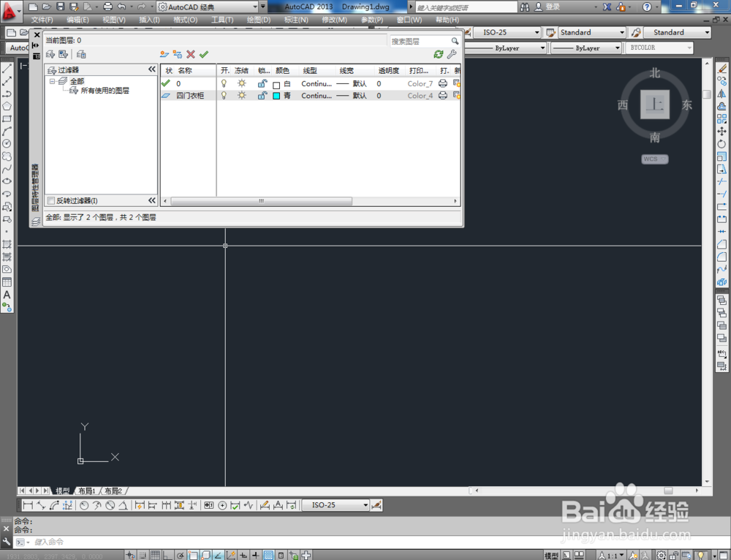Click the Tolerance dimension icon
This screenshot has height=560, width=731.
click(x=209, y=505)
